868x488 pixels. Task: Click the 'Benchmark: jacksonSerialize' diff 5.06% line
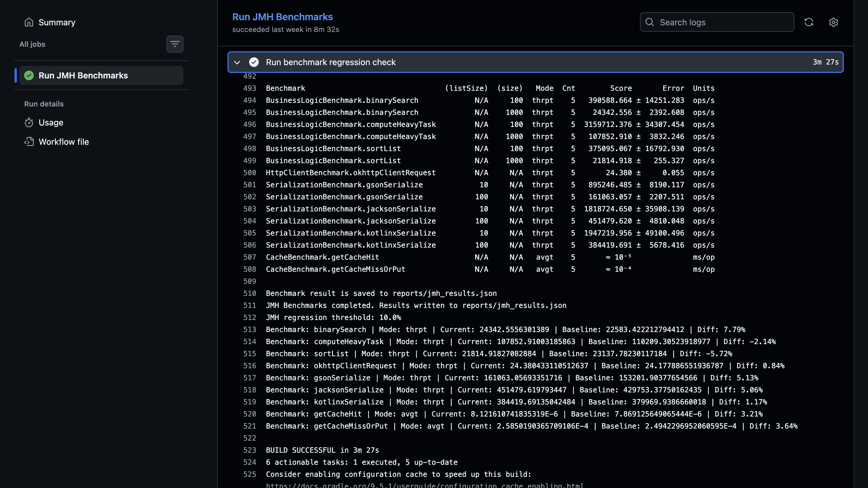click(515, 390)
